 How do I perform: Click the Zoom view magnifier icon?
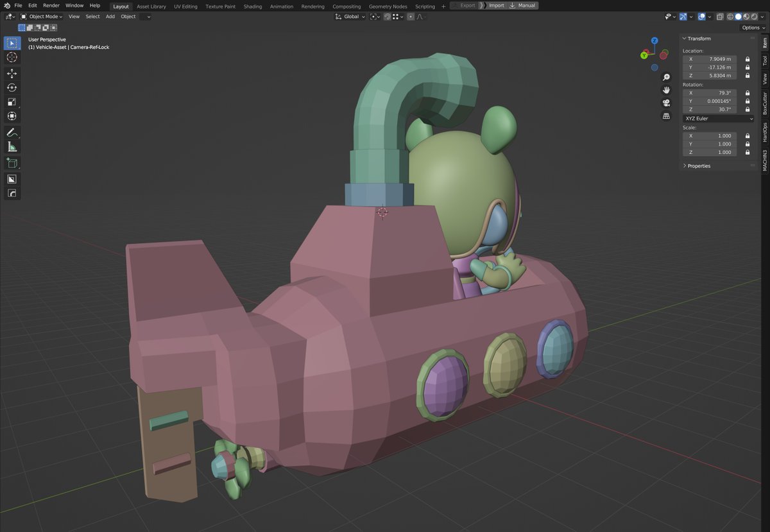coord(666,77)
